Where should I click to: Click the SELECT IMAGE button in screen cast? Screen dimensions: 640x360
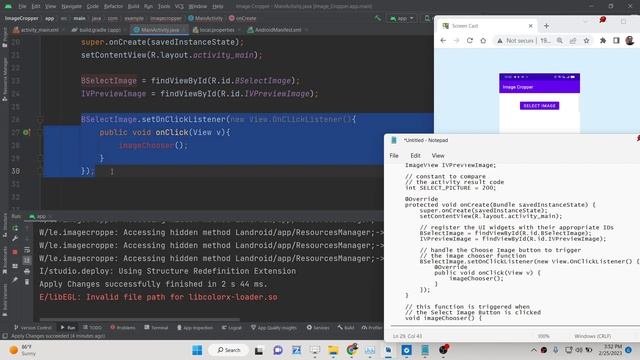(x=539, y=106)
